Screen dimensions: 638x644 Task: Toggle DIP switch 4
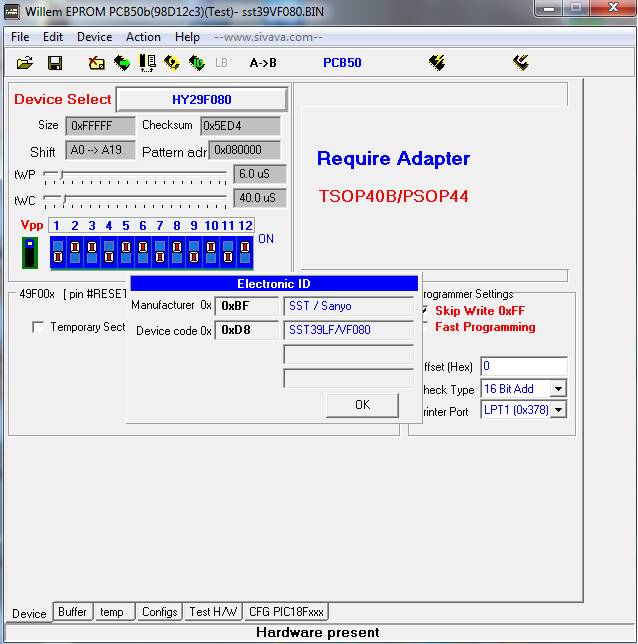pos(109,252)
